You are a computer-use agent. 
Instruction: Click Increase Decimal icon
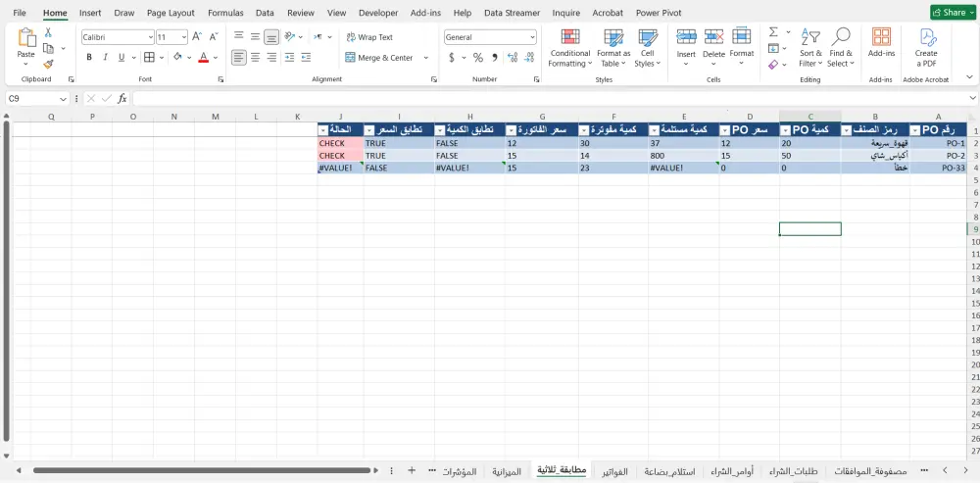pos(514,58)
